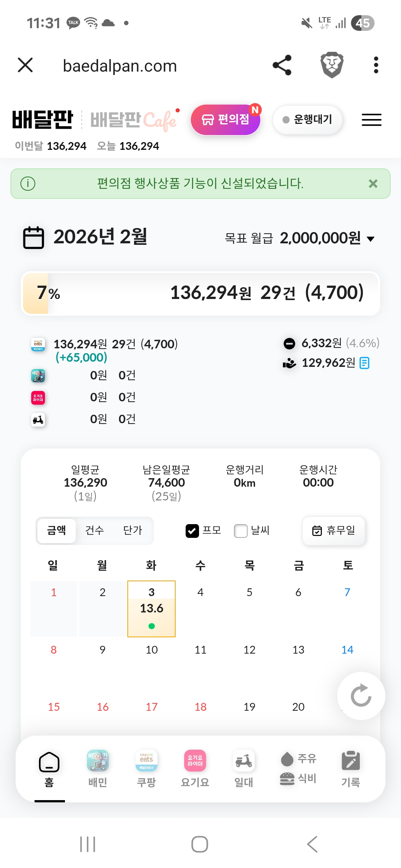Open the calendar icon next to 2026년 2월
Viewport: 401px width, 868px height.
[x=33, y=237]
